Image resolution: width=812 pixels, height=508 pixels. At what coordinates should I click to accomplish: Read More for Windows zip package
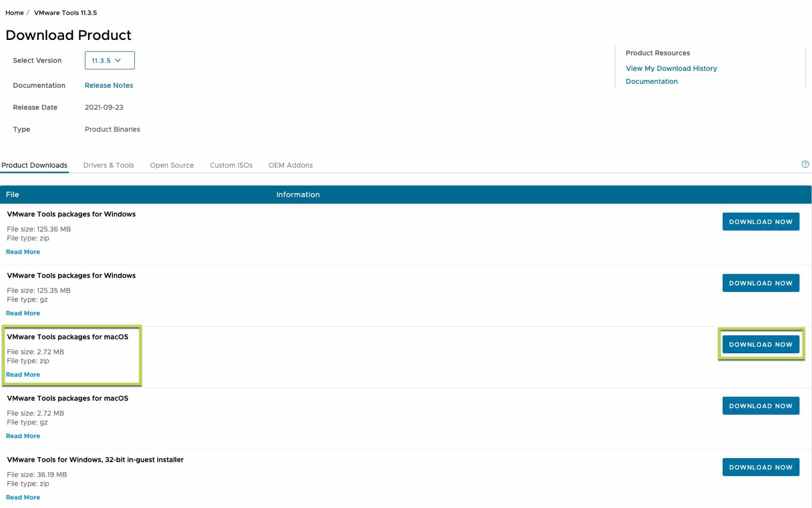(23, 252)
